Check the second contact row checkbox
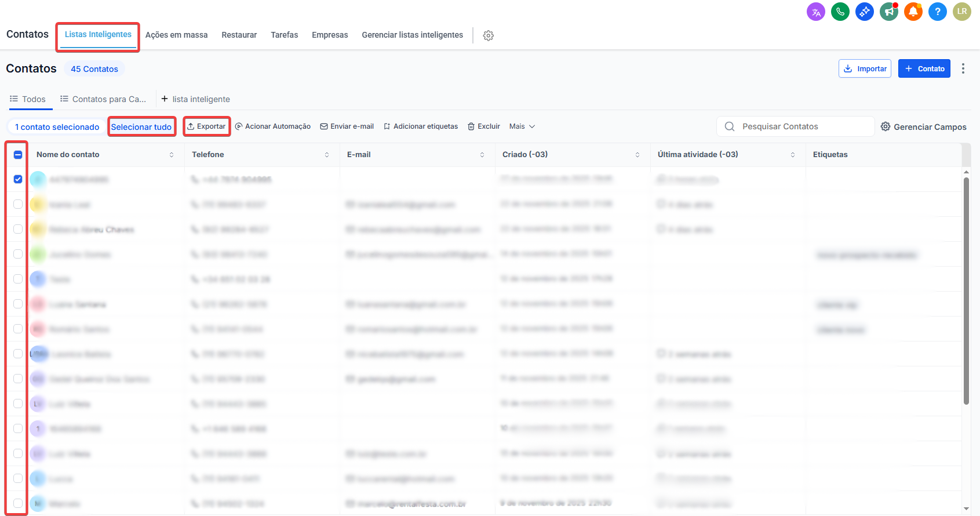Image resolution: width=980 pixels, height=516 pixels. pyautogui.click(x=18, y=204)
